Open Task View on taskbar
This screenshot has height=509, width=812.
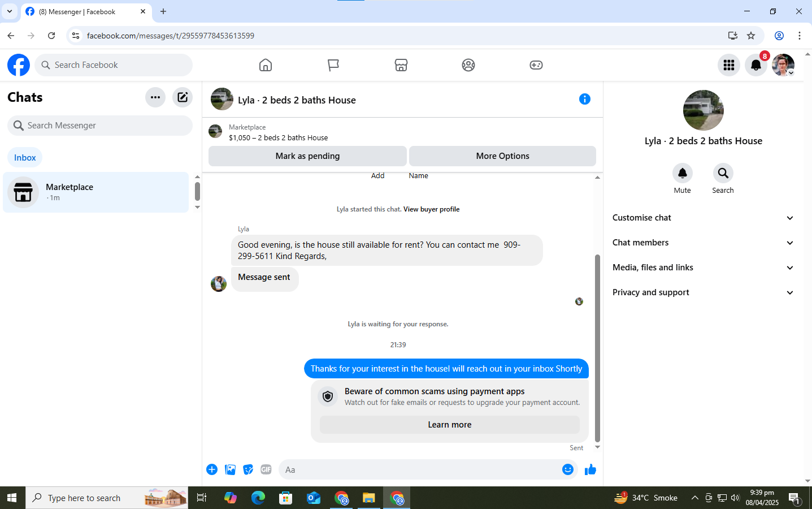pos(202,498)
